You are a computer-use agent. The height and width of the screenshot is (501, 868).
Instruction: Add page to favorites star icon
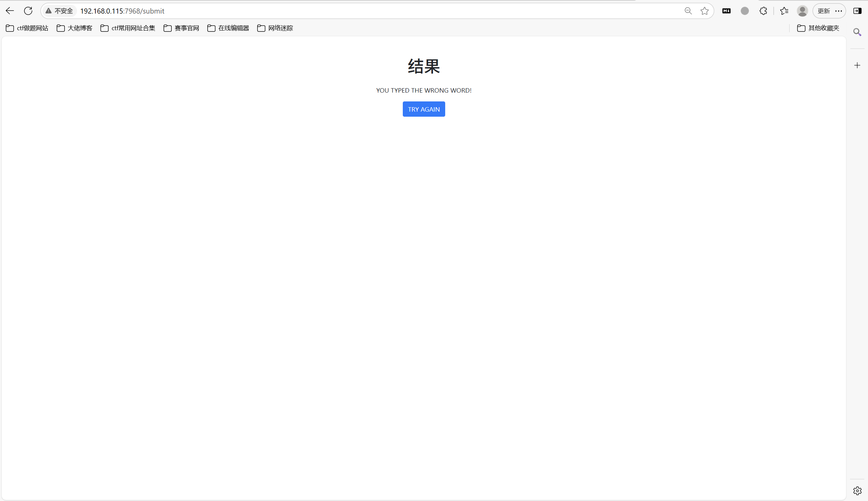click(704, 11)
